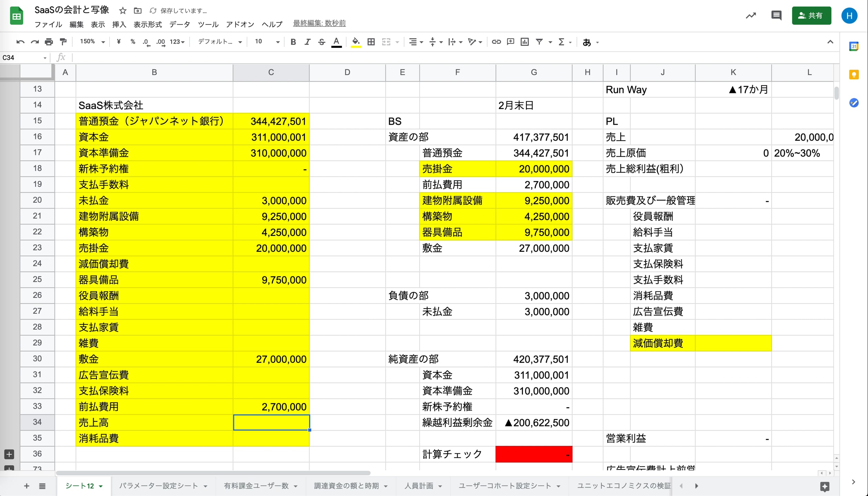This screenshot has height=496, width=868.
Task: Open the データ menu
Action: 179,24
